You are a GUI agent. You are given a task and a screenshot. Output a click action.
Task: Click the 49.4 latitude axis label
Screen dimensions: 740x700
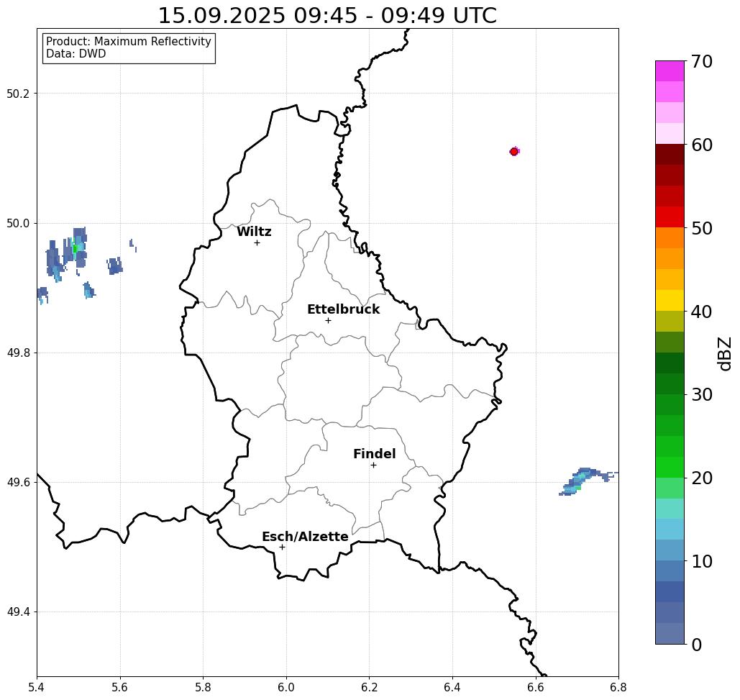pyautogui.click(x=18, y=612)
